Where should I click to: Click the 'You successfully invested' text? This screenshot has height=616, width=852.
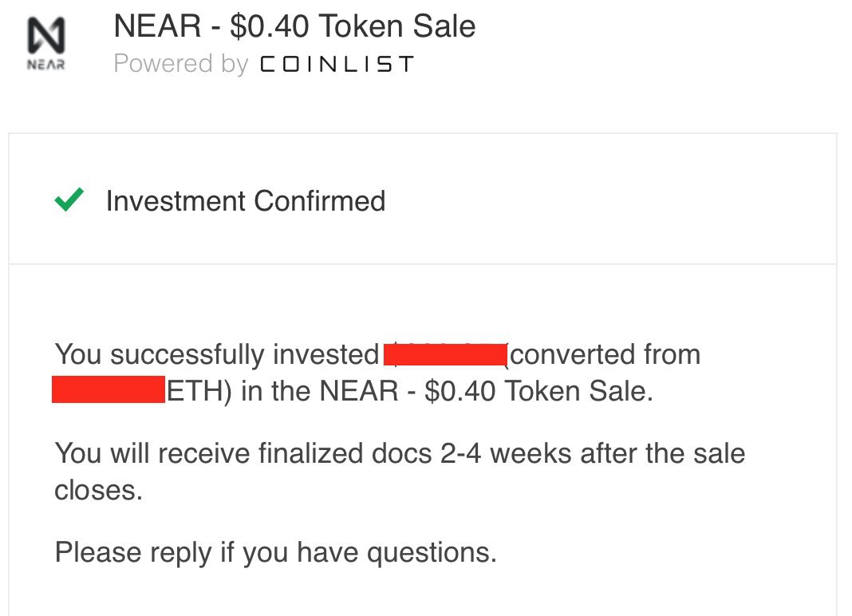(x=217, y=355)
